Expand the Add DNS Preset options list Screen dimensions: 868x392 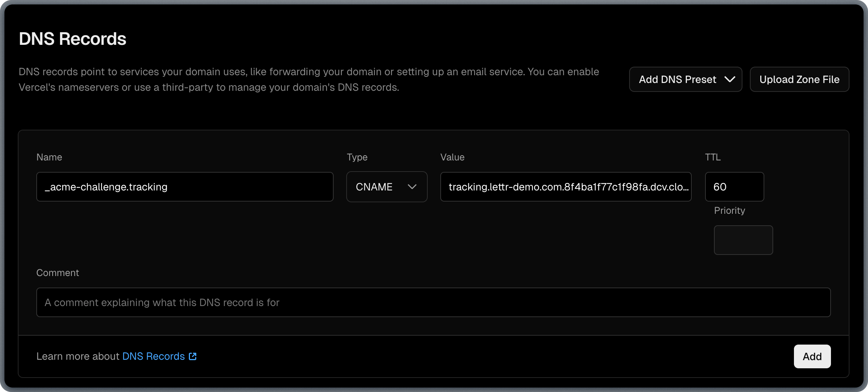[x=685, y=79]
